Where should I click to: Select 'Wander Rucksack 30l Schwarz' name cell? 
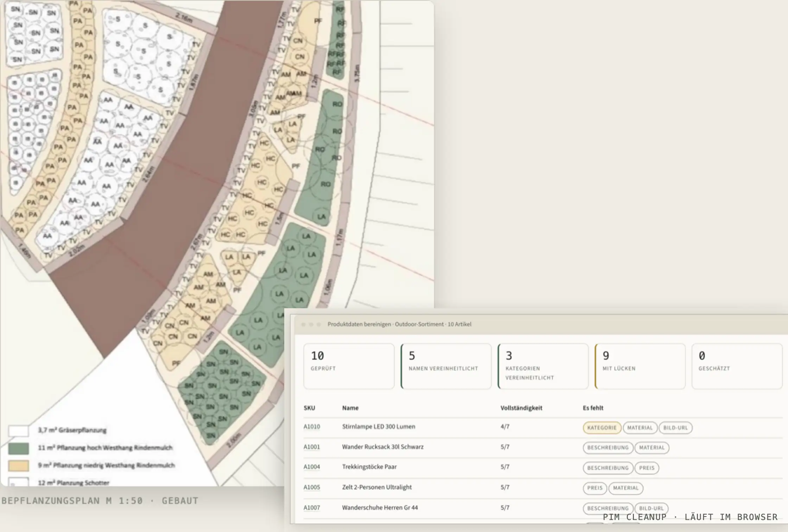pos(383,447)
